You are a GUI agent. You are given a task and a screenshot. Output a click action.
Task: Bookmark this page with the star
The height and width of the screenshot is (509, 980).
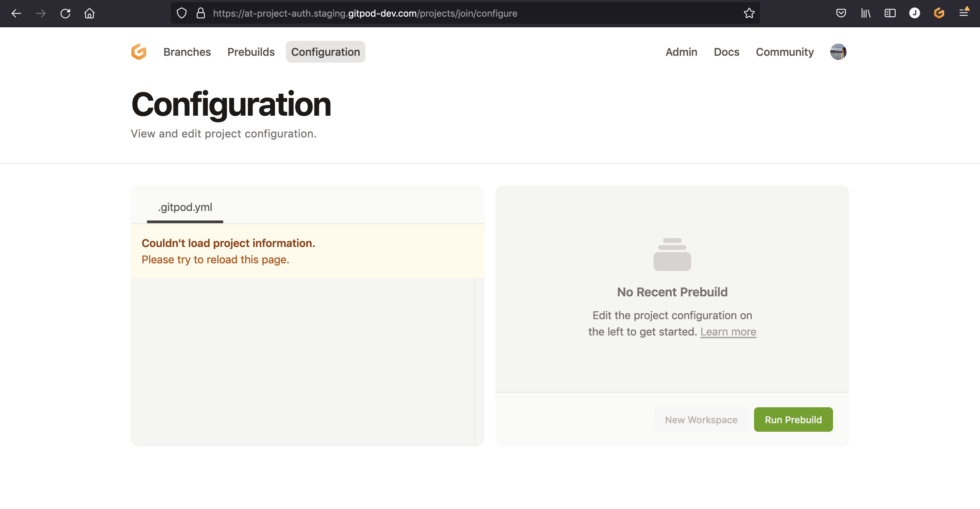point(748,13)
